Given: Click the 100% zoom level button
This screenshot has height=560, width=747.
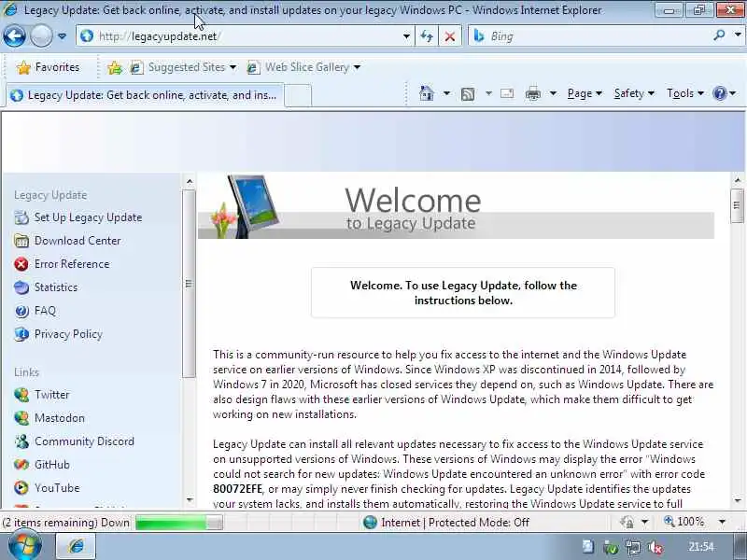Looking at the screenshot, I should click(684, 522).
